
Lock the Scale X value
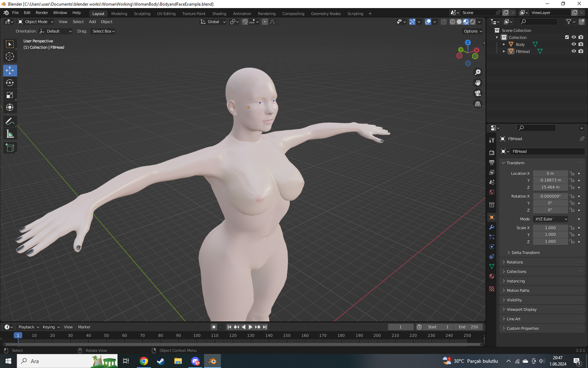[572, 228]
